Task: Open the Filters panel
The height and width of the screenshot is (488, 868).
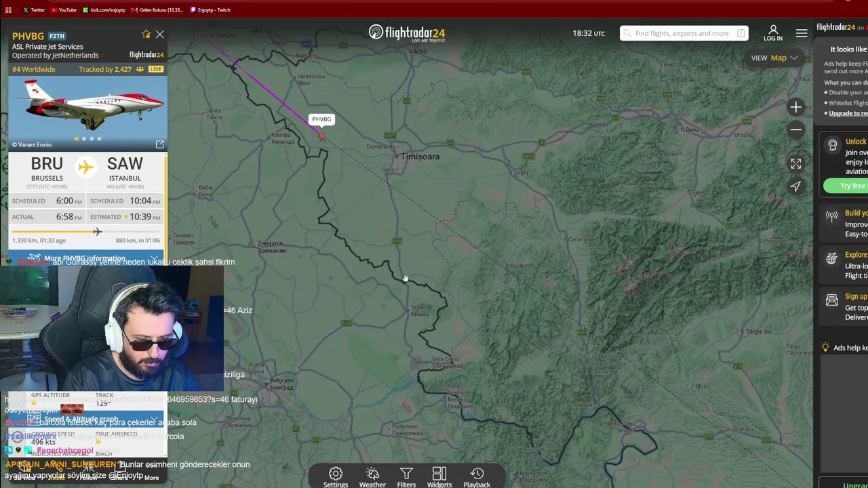Action: click(406, 477)
